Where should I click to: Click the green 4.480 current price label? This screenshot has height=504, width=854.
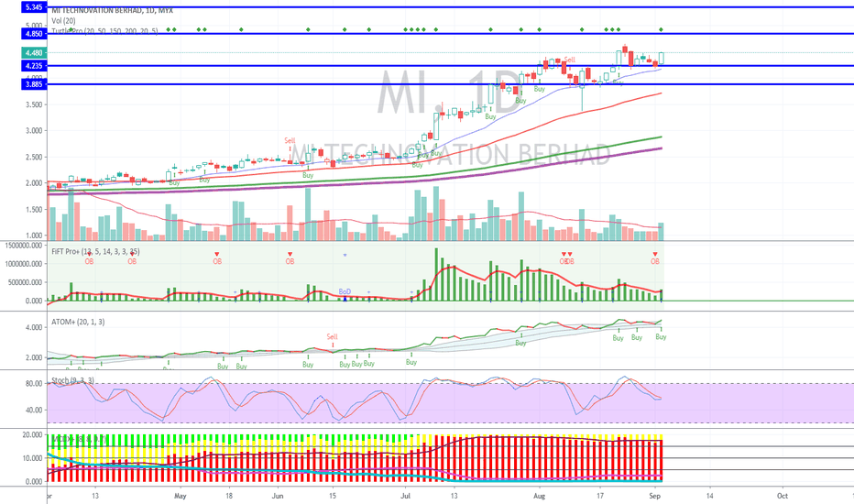click(34, 53)
